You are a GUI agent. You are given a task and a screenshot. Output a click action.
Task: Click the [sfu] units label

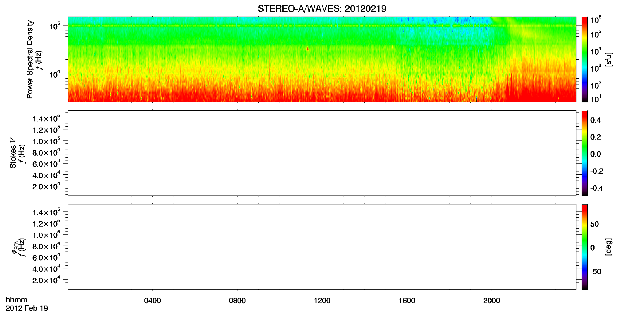[x=608, y=59]
